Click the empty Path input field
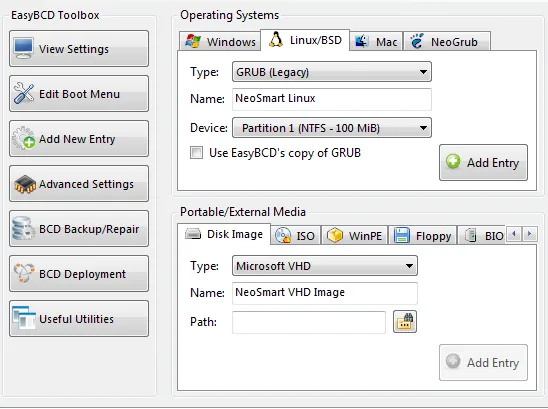 pyautogui.click(x=309, y=322)
